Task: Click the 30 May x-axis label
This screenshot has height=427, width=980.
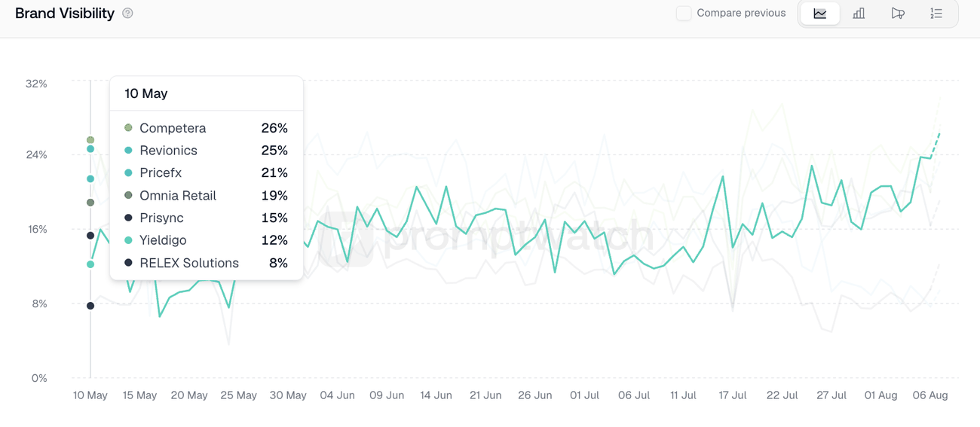Action: [x=288, y=395]
